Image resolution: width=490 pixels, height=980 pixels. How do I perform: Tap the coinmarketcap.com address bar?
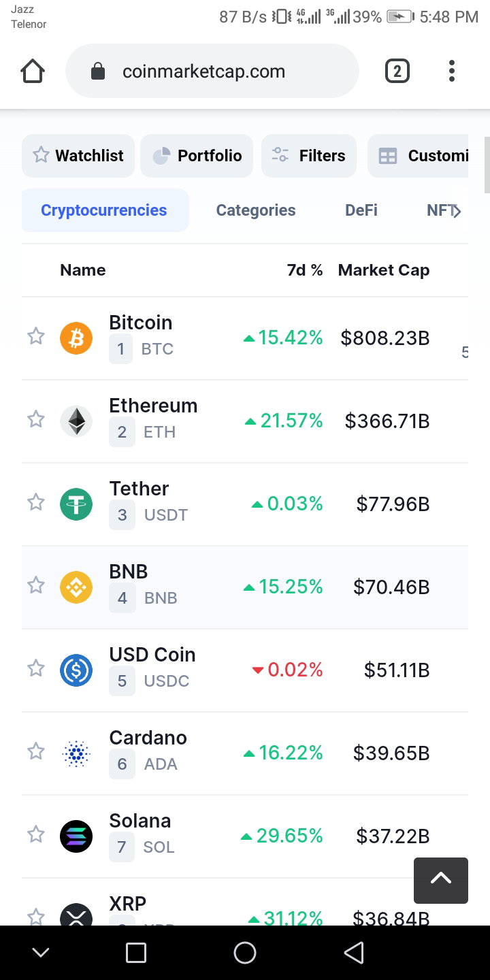click(x=212, y=71)
